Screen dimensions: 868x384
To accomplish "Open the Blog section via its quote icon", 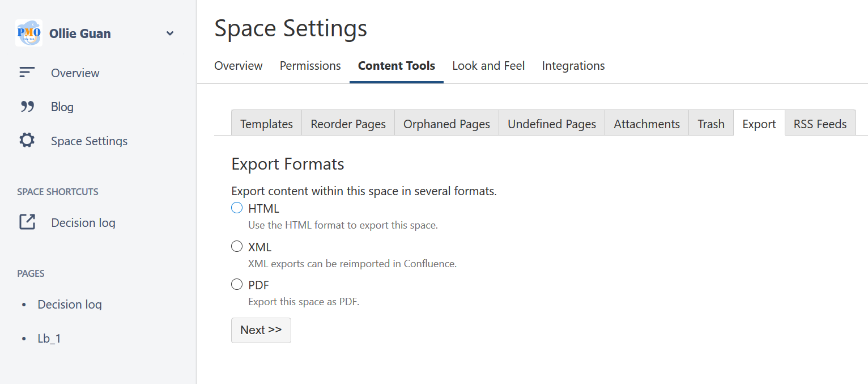I will (x=27, y=106).
